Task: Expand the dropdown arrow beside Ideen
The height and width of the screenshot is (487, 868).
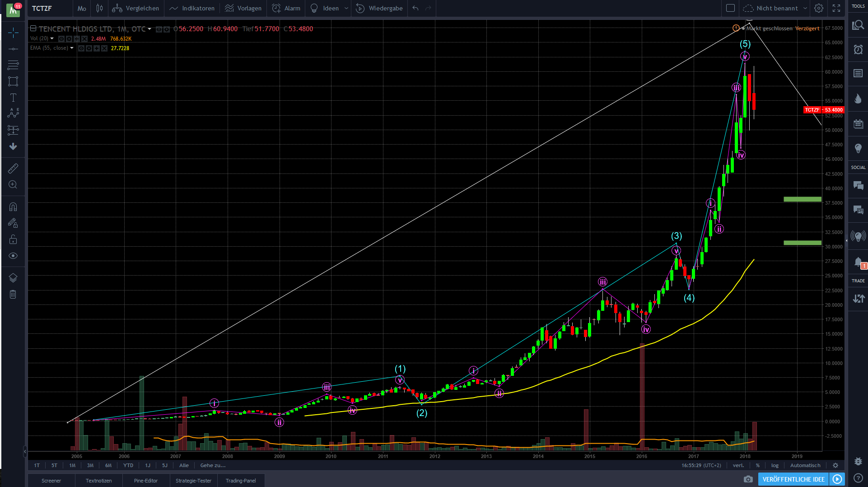Action: pos(346,8)
